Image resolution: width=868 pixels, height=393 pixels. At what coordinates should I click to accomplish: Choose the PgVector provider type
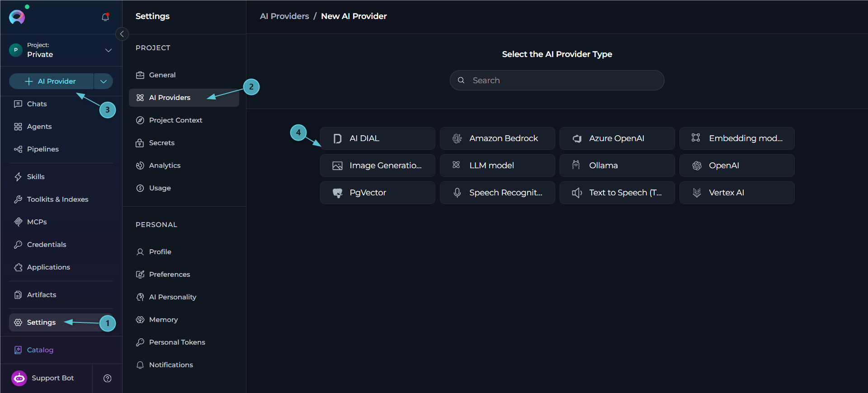(x=377, y=193)
